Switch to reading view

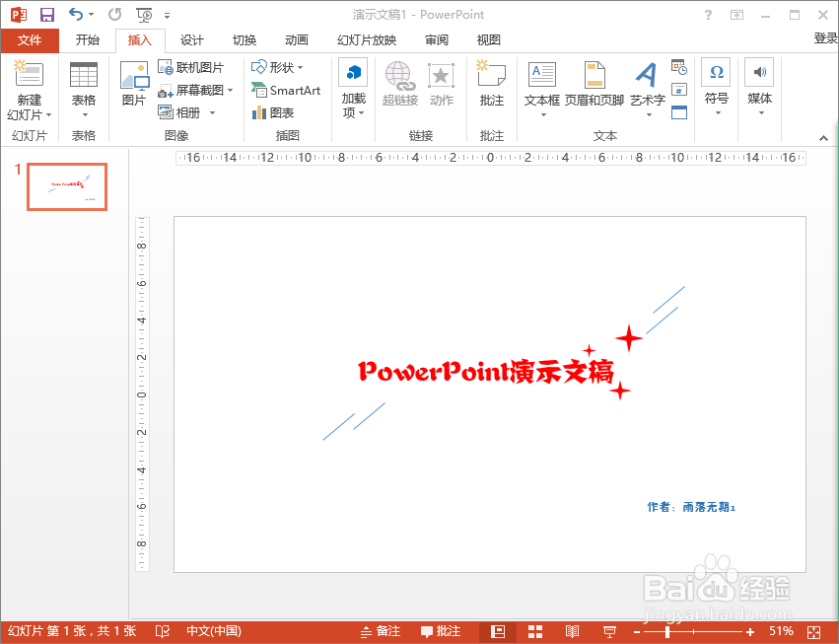572,632
